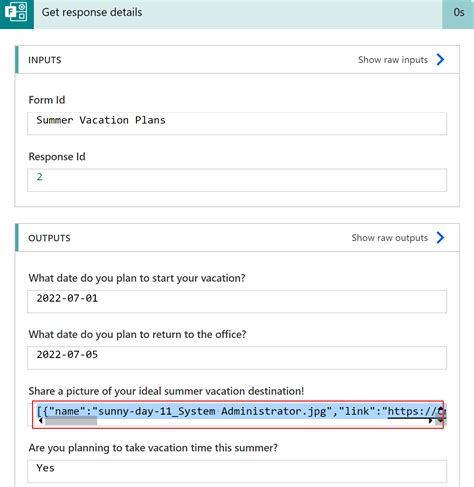Click the Yes output field
474x487 pixels.
237,471
